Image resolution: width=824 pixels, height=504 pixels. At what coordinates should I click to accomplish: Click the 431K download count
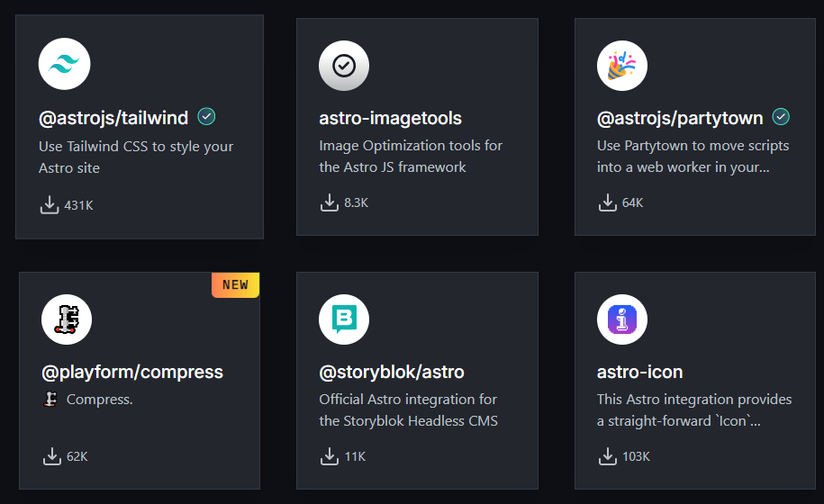point(79,205)
